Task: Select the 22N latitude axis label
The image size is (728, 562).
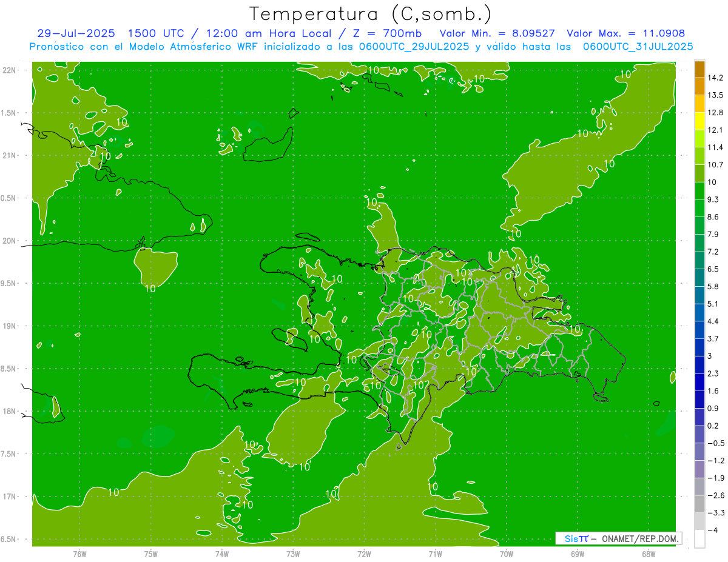Action: (x=9, y=70)
